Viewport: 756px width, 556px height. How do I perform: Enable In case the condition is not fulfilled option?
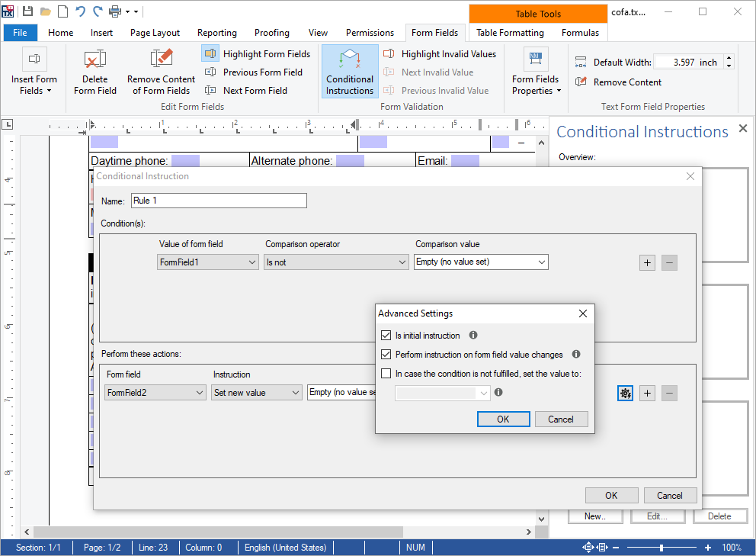coord(386,373)
